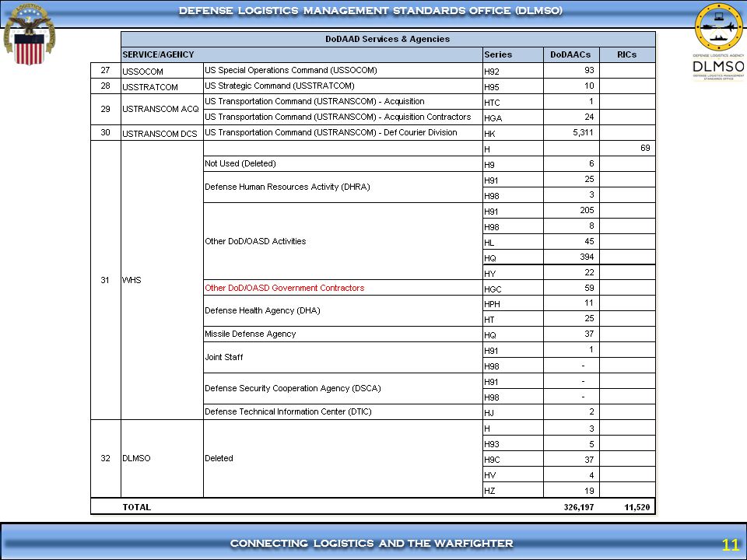Select series cell HV
The image size is (747, 560).
click(513, 474)
